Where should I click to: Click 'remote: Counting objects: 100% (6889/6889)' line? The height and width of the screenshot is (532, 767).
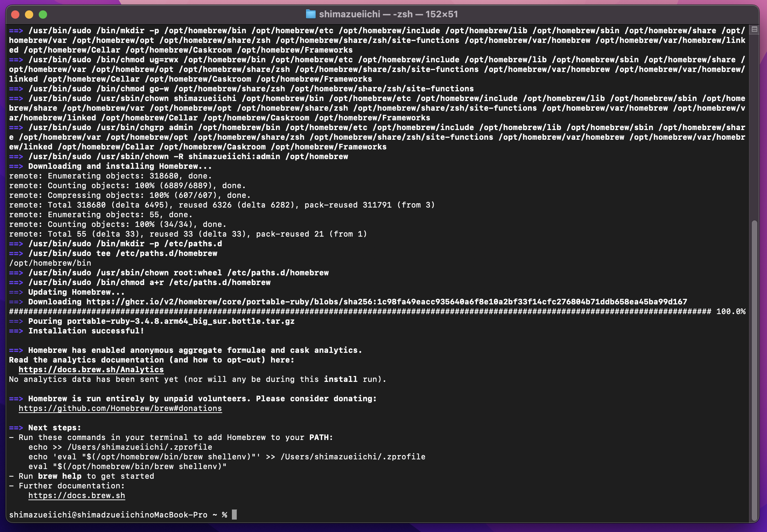[x=127, y=185]
